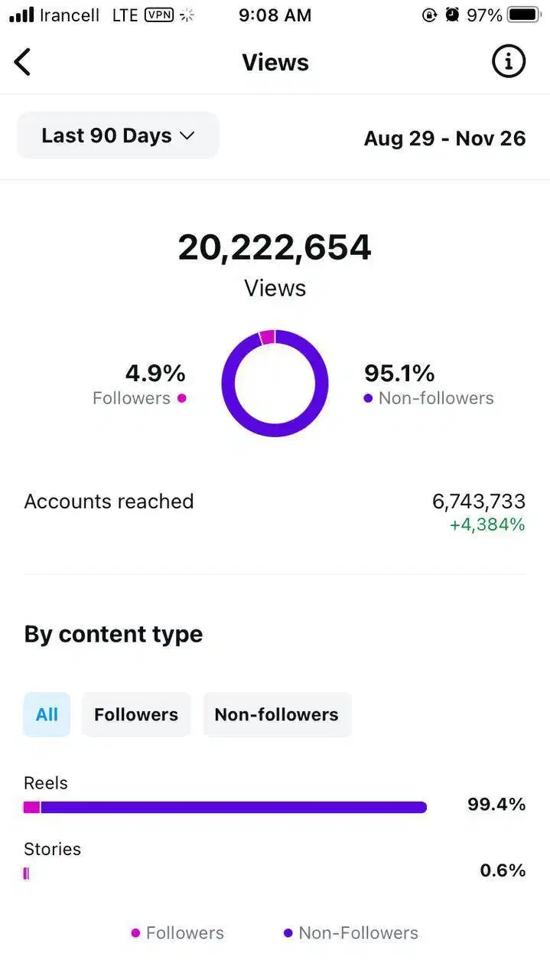Switch to the Followers filter tab
This screenshot has height=980, width=550.
coord(136,714)
